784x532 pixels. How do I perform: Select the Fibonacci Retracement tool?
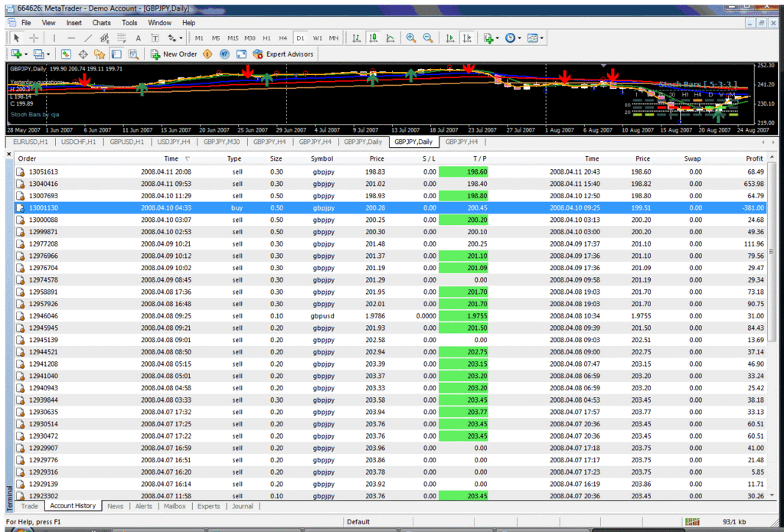(x=122, y=38)
